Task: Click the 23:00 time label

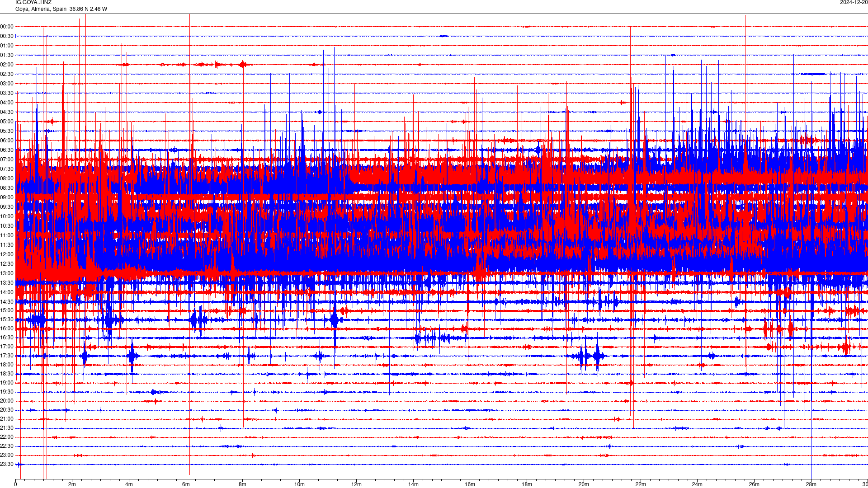Action: pos(7,455)
